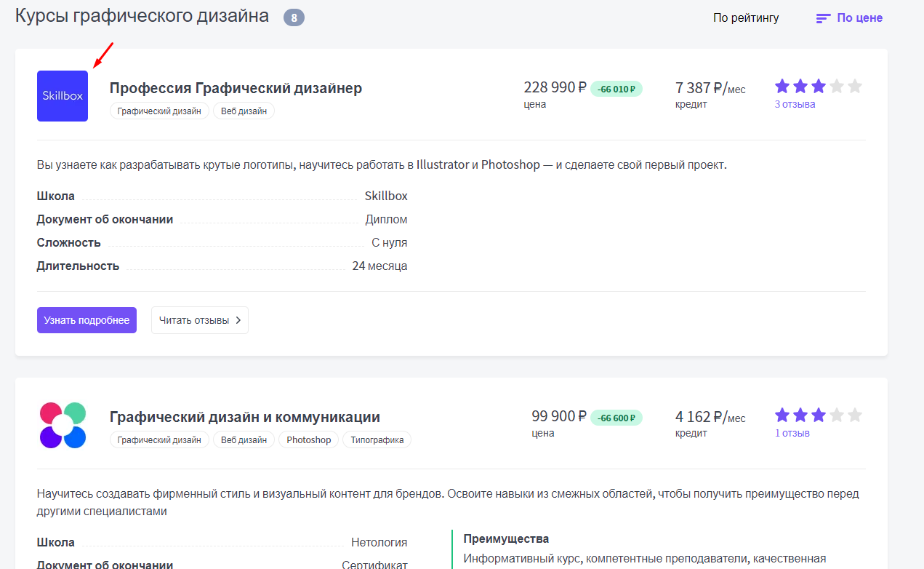Click the credit price 7 387 ₽/мес
Image resolution: width=924 pixels, height=569 pixels.
[x=710, y=88]
